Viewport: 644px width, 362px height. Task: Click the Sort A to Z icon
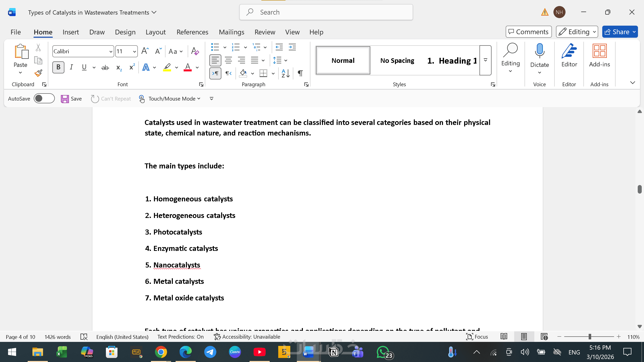click(x=286, y=73)
